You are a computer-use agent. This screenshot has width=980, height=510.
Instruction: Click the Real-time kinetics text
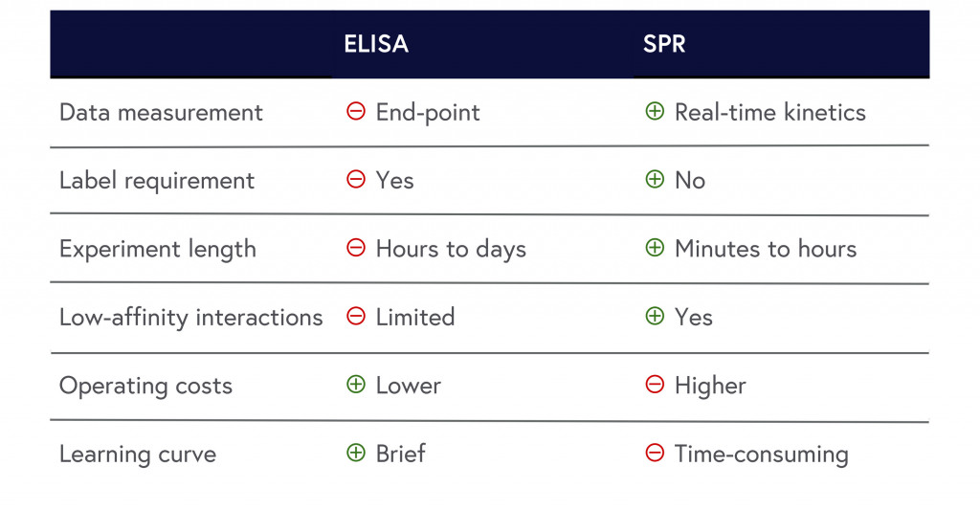770,113
